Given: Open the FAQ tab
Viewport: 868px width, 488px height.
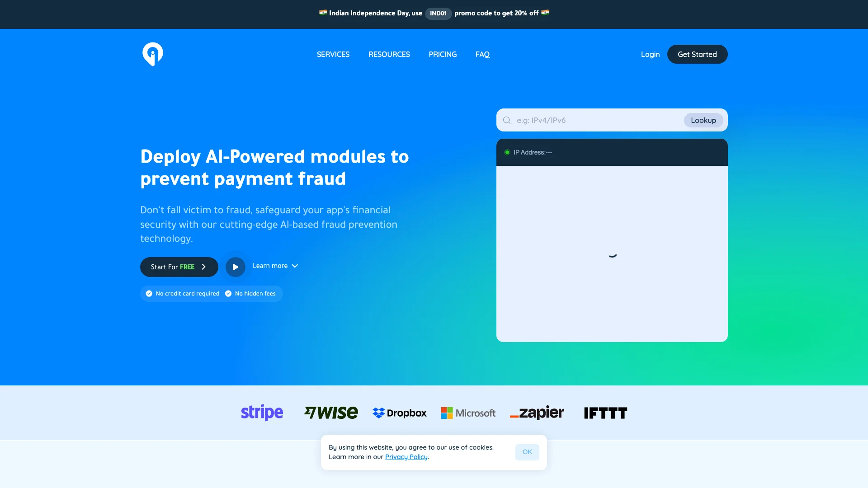Looking at the screenshot, I should pos(482,54).
